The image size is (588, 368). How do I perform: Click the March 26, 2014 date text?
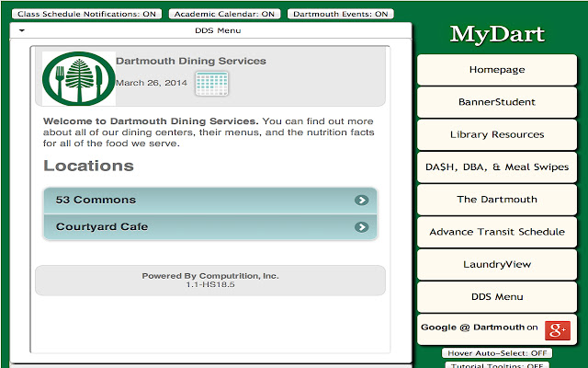(152, 83)
